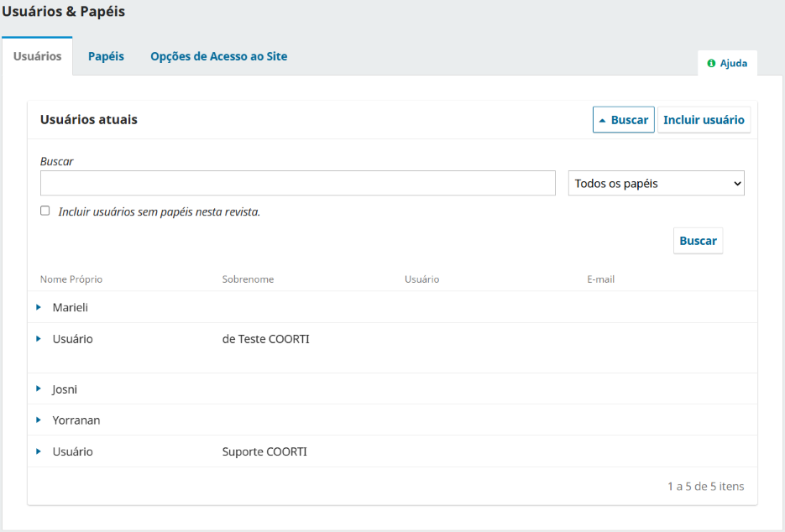The height and width of the screenshot is (532, 785).
Task: Open the Todos os papéis dropdown
Action: (x=656, y=184)
